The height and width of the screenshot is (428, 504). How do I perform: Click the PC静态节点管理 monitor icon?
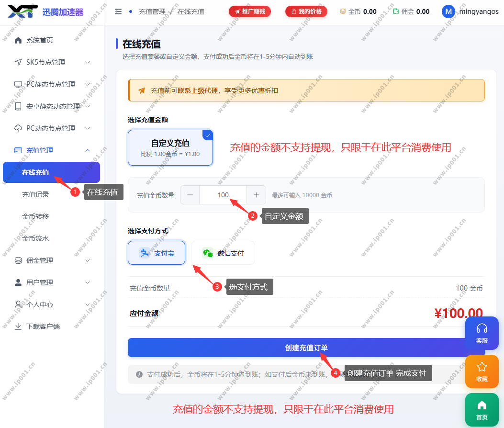[x=18, y=84]
